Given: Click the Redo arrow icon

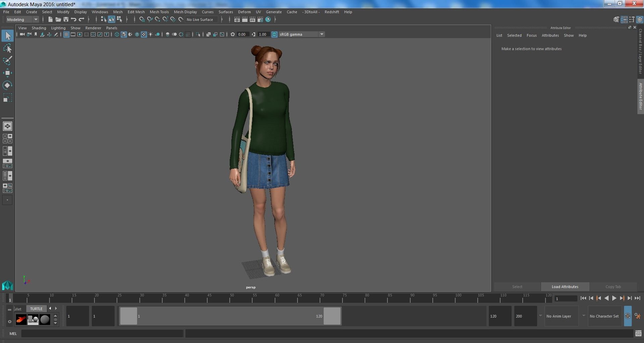Looking at the screenshot, I should (x=82, y=19).
